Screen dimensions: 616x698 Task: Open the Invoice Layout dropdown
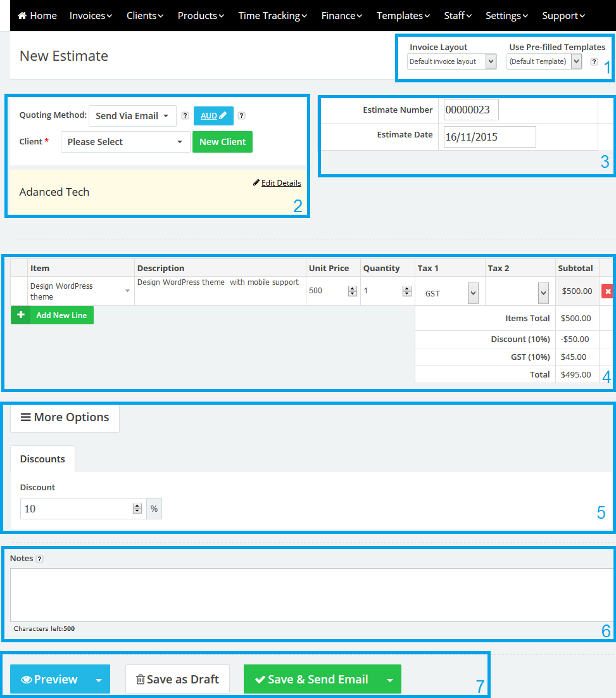(451, 61)
